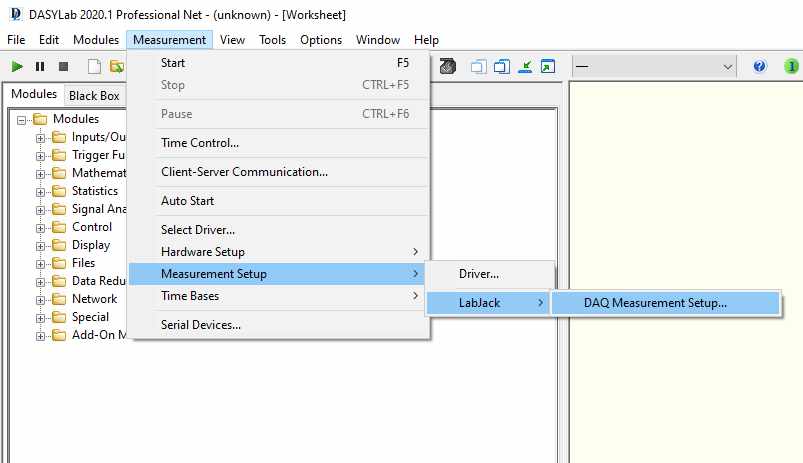803x463 pixels.
Task: Select the Network folder in module tree
Action: (94, 299)
